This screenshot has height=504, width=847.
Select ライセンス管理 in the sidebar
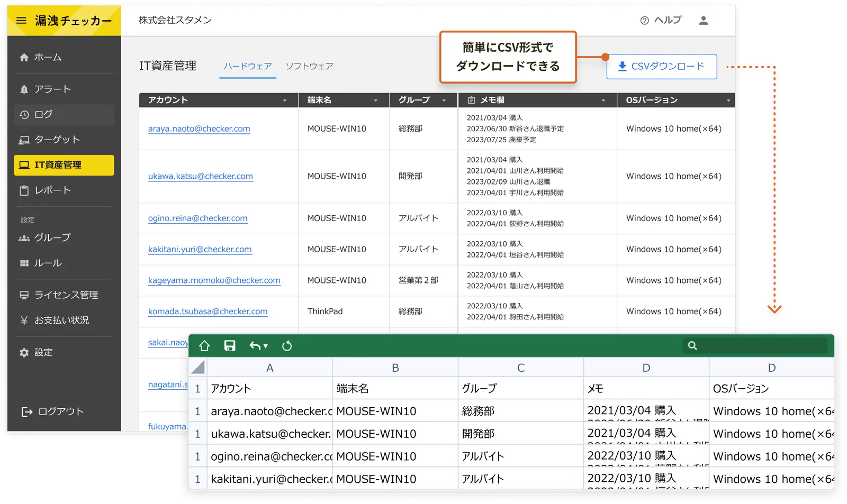tap(64, 295)
